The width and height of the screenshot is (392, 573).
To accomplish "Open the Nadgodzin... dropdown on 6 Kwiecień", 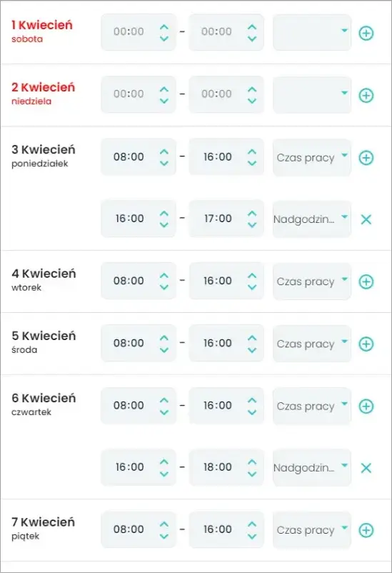I will [312, 467].
